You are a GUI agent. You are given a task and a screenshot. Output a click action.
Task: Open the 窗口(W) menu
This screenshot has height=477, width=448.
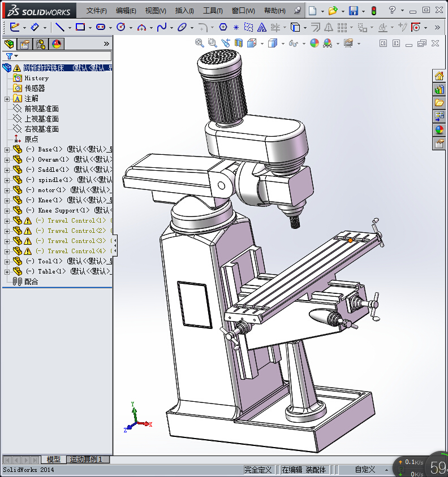coord(243,11)
